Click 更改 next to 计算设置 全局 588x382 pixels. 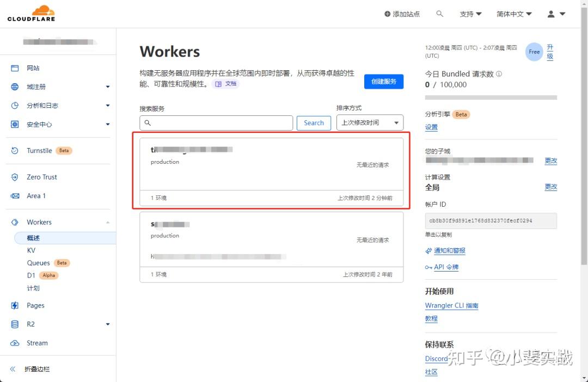pyautogui.click(x=551, y=187)
